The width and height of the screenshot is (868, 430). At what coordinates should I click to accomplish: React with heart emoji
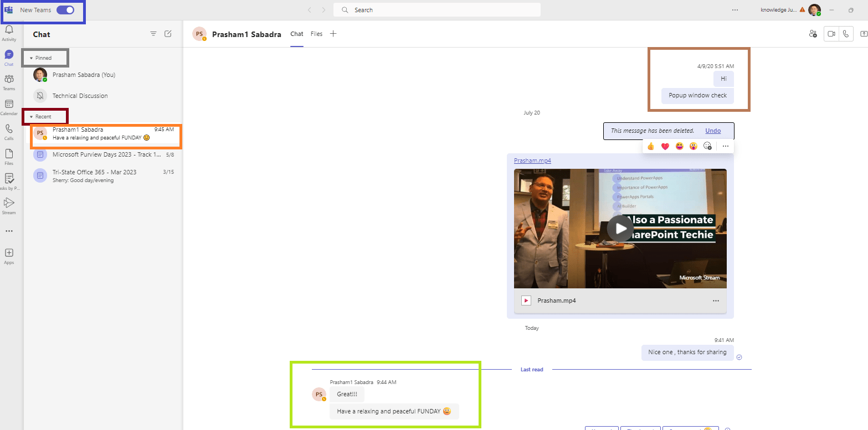(665, 146)
